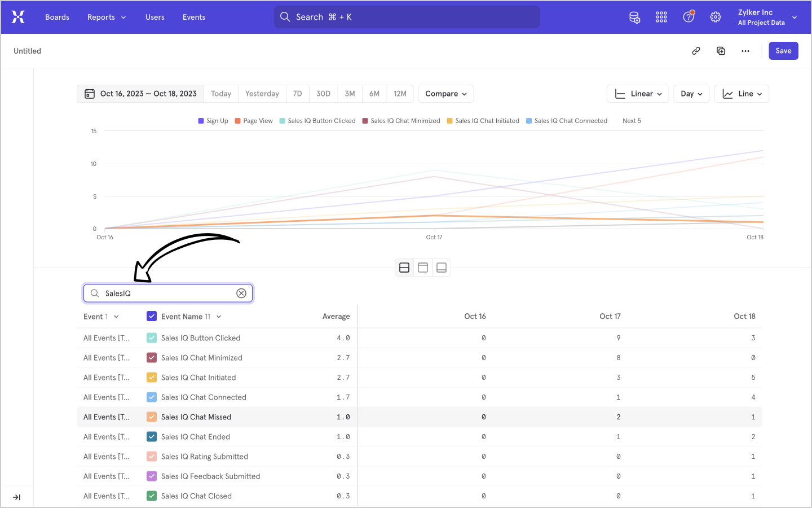Show Next 5 legend items
The width and height of the screenshot is (812, 508).
(632, 121)
